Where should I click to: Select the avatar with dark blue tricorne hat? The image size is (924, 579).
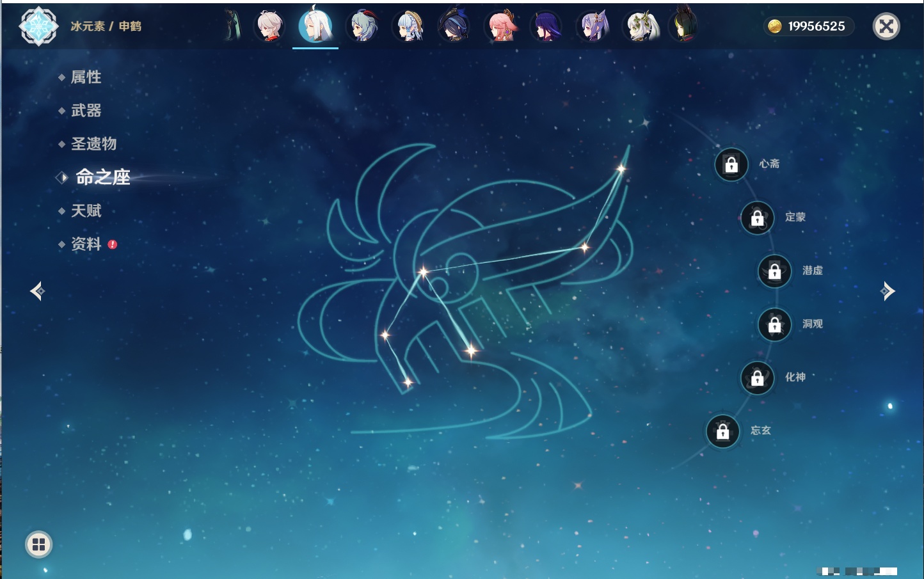click(454, 26)
